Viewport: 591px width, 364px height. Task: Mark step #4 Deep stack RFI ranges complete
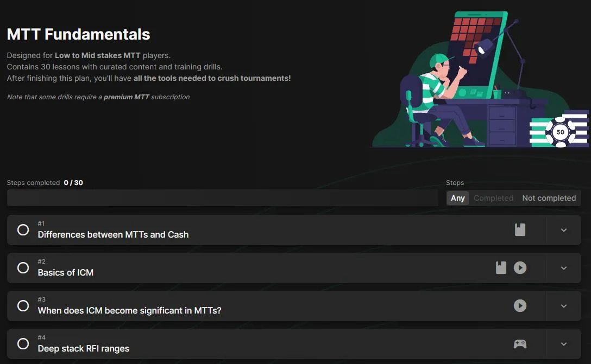pos(23,344)
